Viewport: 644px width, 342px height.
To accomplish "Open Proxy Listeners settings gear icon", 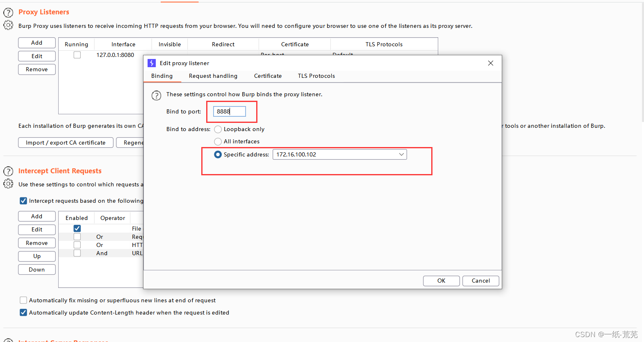I will 8,25.
